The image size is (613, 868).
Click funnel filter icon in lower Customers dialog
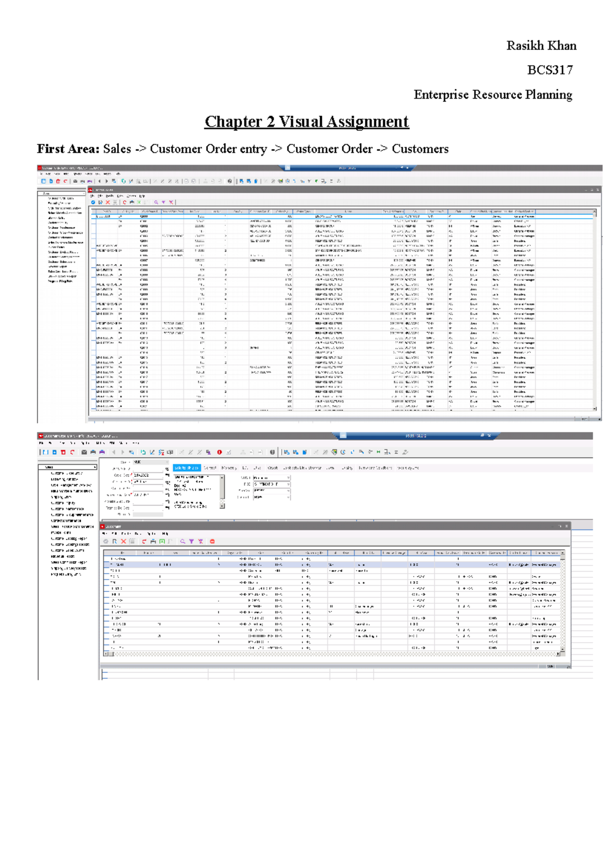click(x=191, y=541)
